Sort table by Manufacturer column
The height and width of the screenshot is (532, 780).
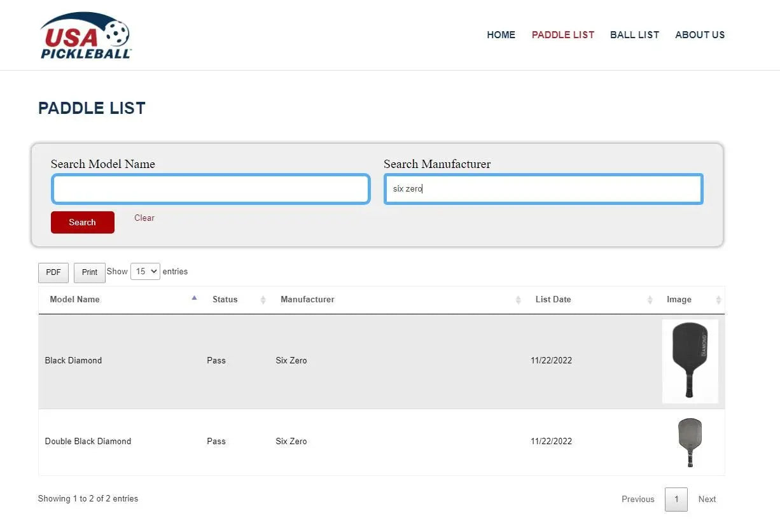click(307, 300)
